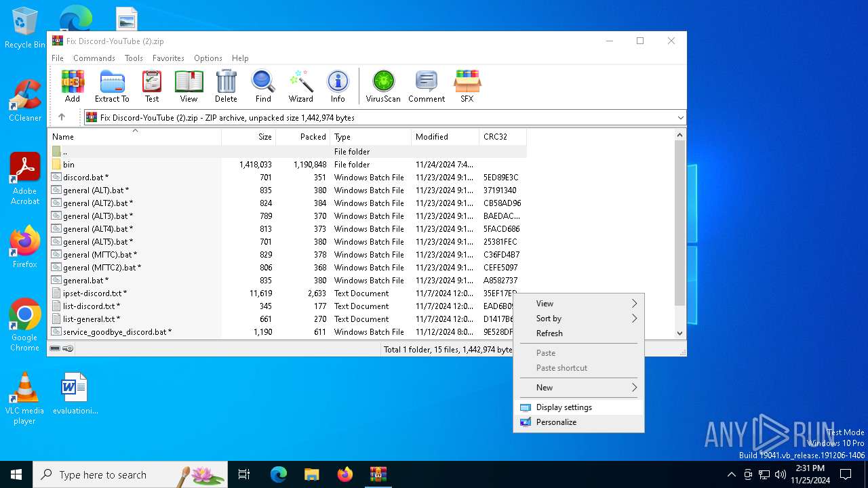Click the Comment toolbar icon
The width and height of the screenshot is (868, 488).
point(427,86)
